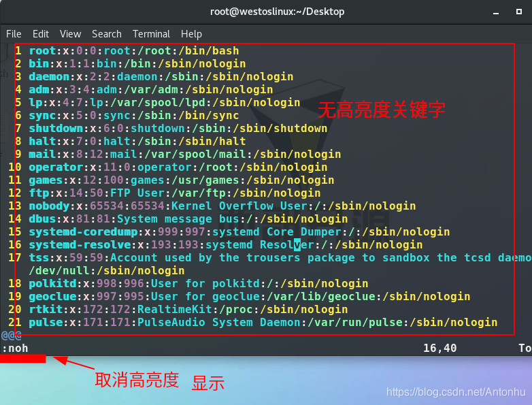Click the games:x:12:100 line
532x405 pixels.
coord(181,180)
